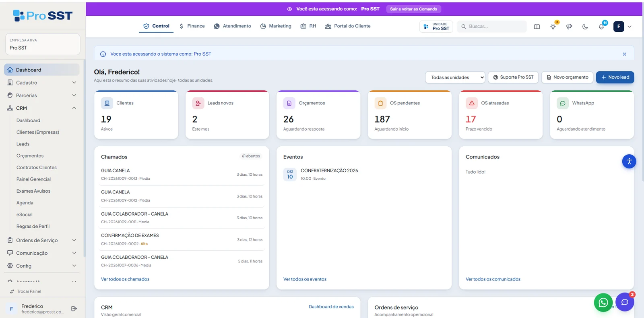The height and width of the screenshot is (318, 644).
Task: Click the OS pendentes clipboard icon
Action: tap(380, 103)
